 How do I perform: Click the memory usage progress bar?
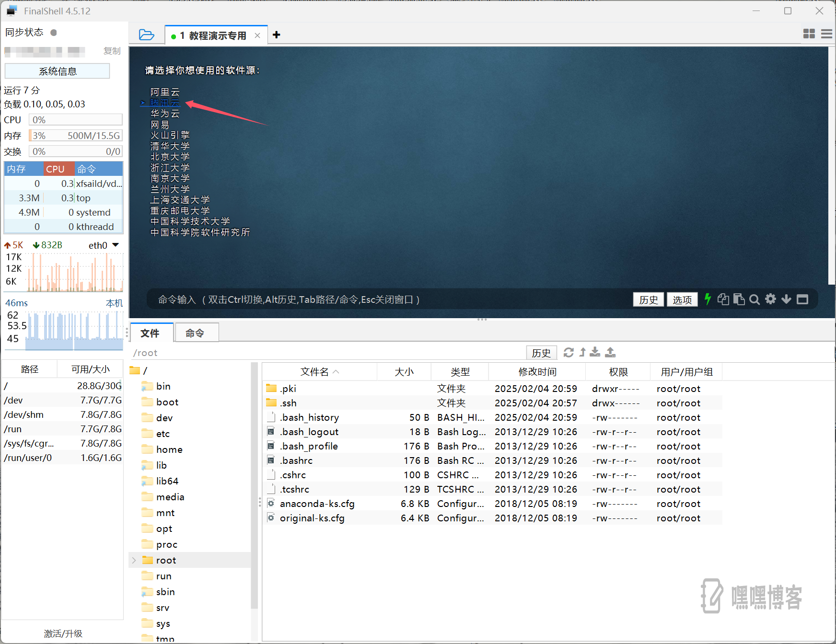coord(75,135)
